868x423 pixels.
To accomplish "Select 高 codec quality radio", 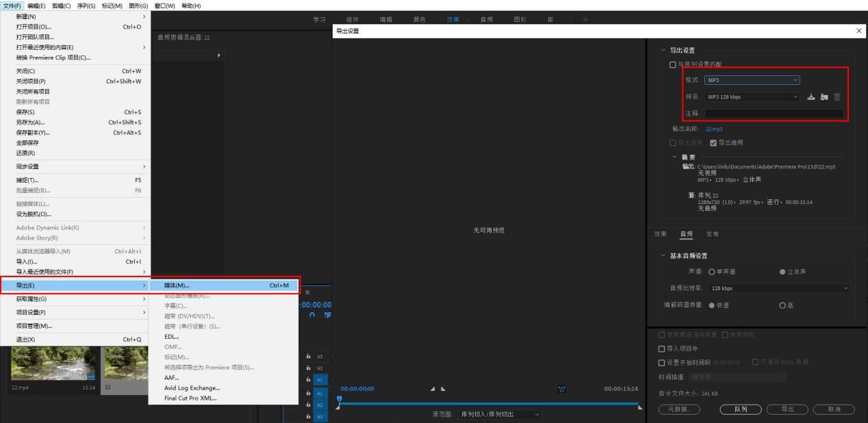I will tap(782, 305).
